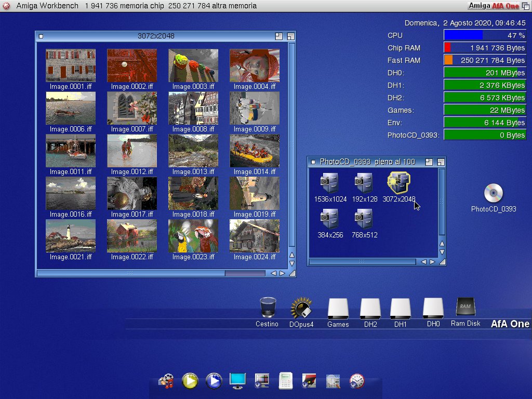Click horizontal scrollbar of 3072x2048 window
This screenshot has width=532, height=399.
[x=130, y=273]
